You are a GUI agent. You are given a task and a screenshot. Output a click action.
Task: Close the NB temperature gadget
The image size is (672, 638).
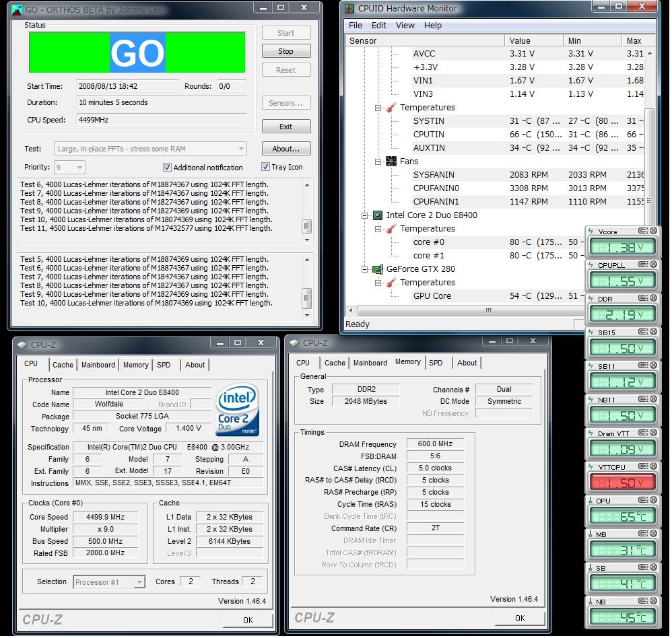653,602
